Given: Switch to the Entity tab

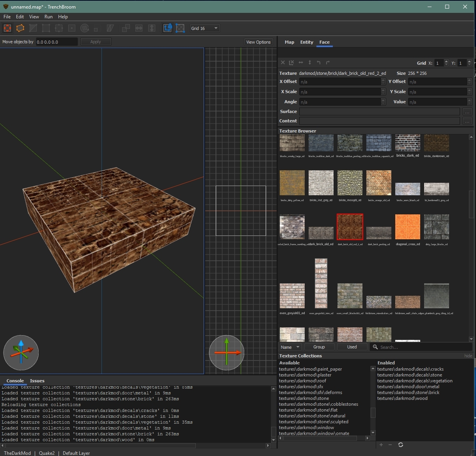Looking at the screenshot, I should click(307, 42).
